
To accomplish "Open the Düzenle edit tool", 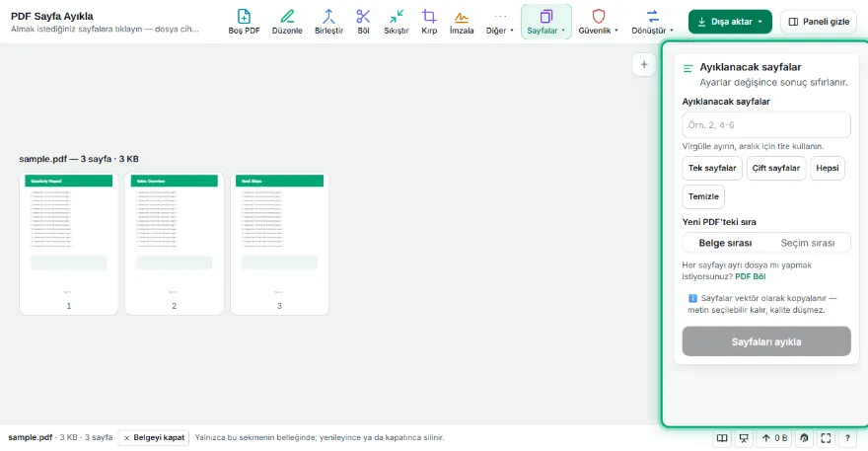I will tap(287, 22).
